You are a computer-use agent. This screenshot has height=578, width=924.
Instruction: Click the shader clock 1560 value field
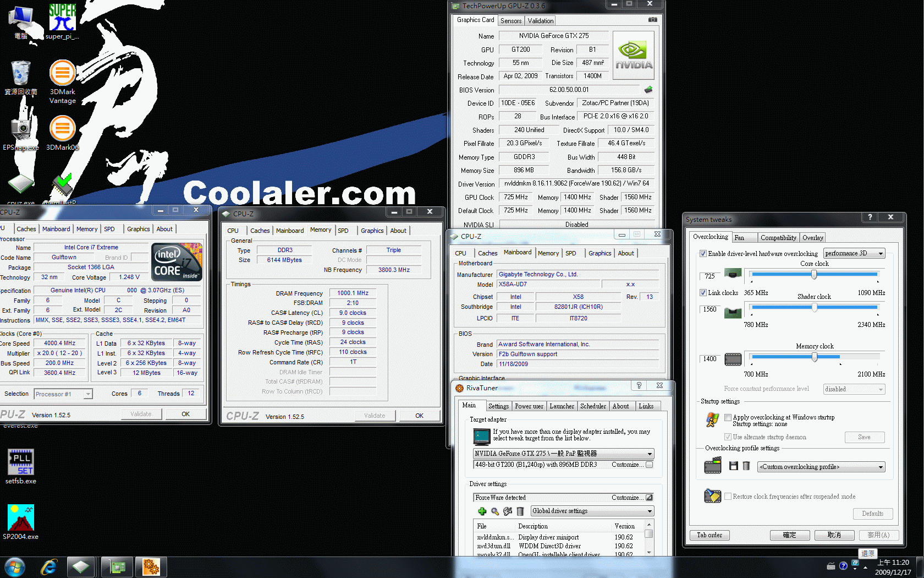tap(711, 309)
